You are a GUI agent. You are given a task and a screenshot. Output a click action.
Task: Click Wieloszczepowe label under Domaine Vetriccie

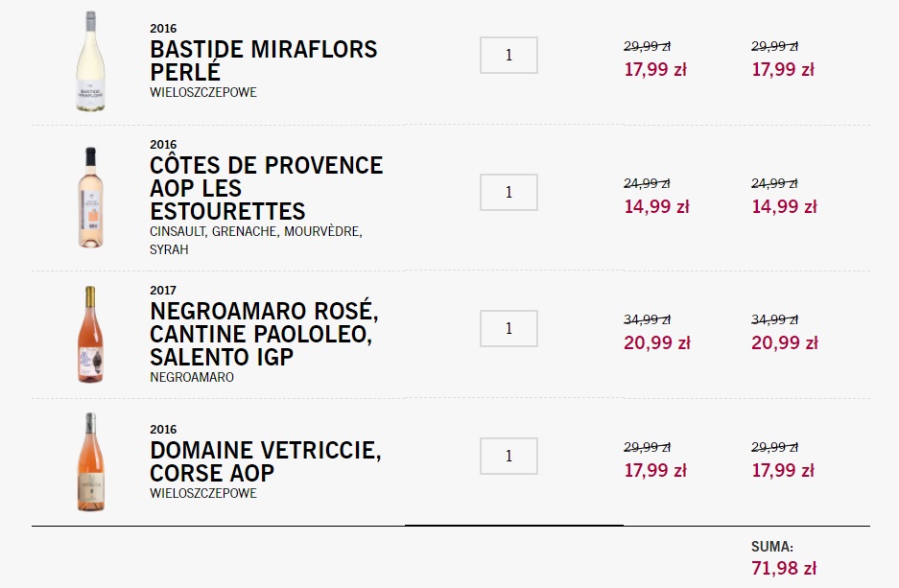203,493
